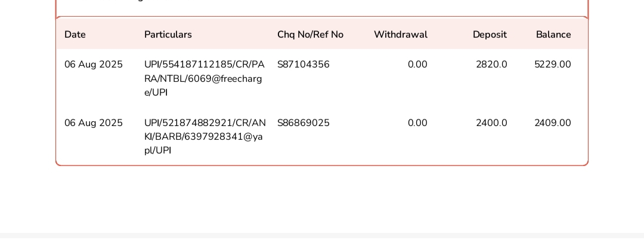Click the 5229.00 balance value

pyautogui.click(x=553, y=64)
